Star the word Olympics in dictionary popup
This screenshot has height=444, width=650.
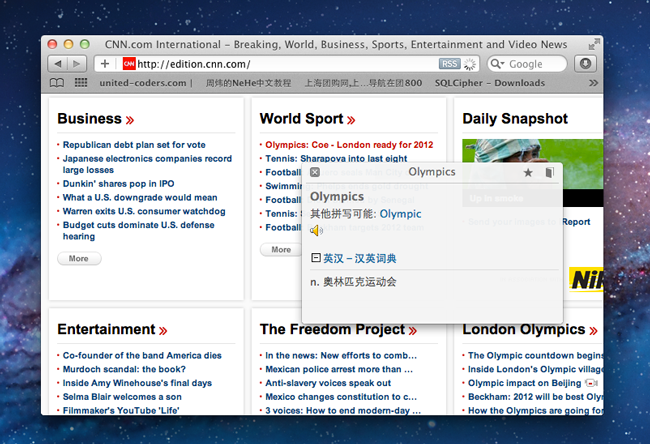coord(528,172)
